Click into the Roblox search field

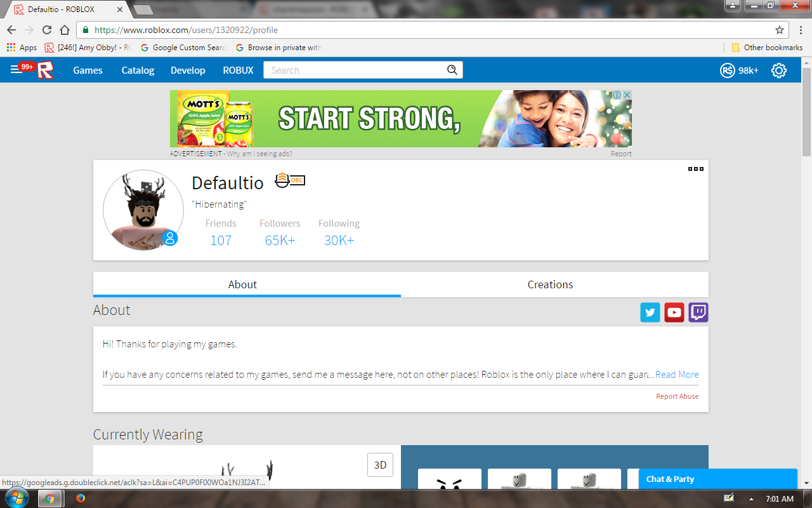click(355, 70)
